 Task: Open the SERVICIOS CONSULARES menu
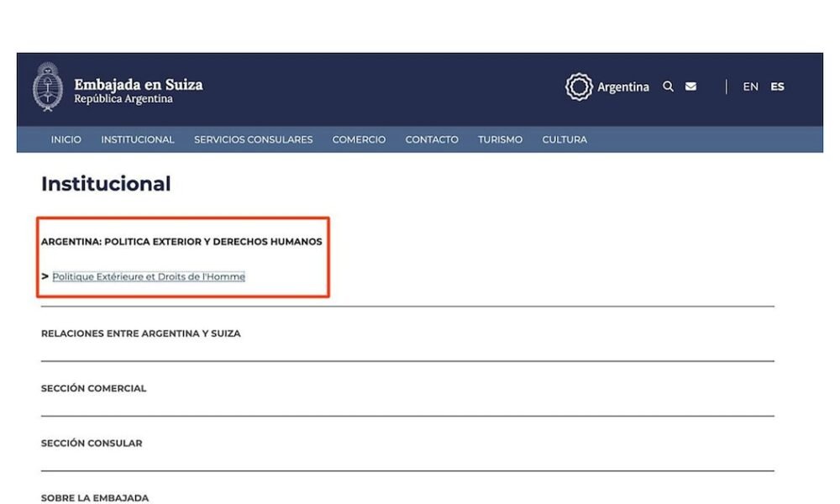coord(253,139)
